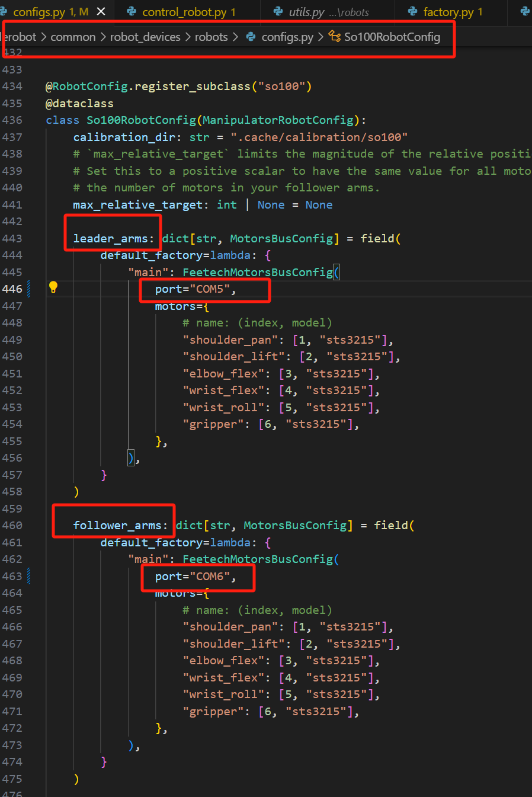Click line number 436 in gutter

12,120
